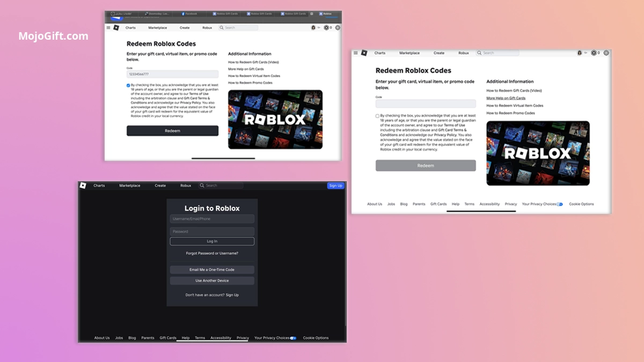The height and width of the screenshot is (362, 644).
Task: Open Create in the filled-code Redeem window
Action: (185, 28)
